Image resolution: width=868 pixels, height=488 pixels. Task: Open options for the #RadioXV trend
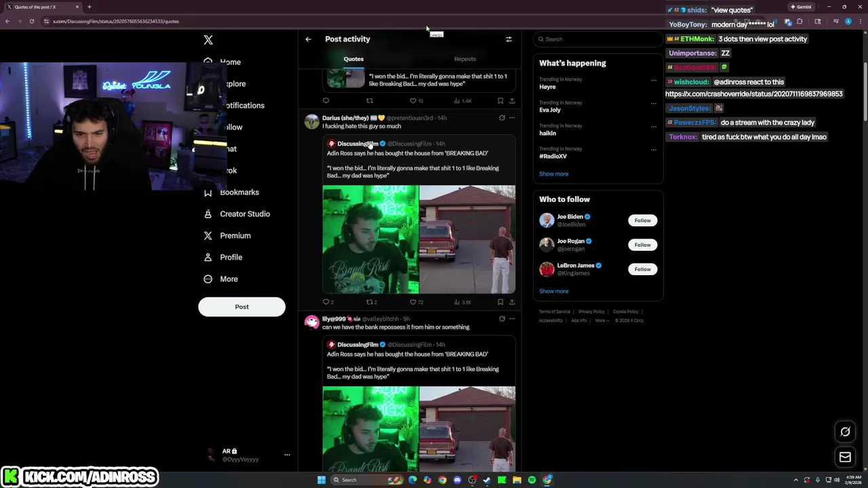point(654,149)
